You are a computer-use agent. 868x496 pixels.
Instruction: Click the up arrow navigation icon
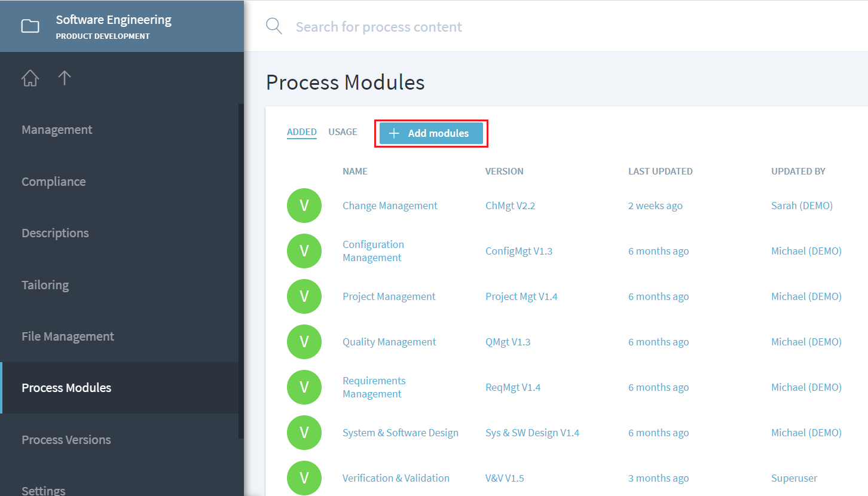click(x=65, y=78)
